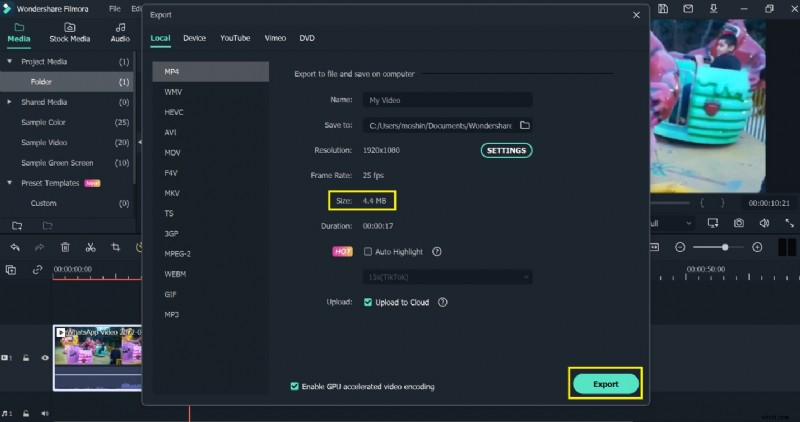Toggle Enable GPU accelerated video encoding
800x422 pixels.
294,386
